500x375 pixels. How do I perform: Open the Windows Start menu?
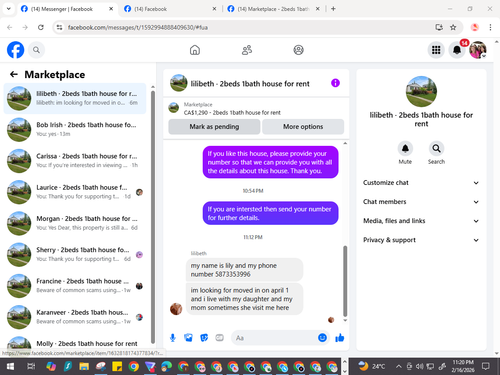click(10, 367)
